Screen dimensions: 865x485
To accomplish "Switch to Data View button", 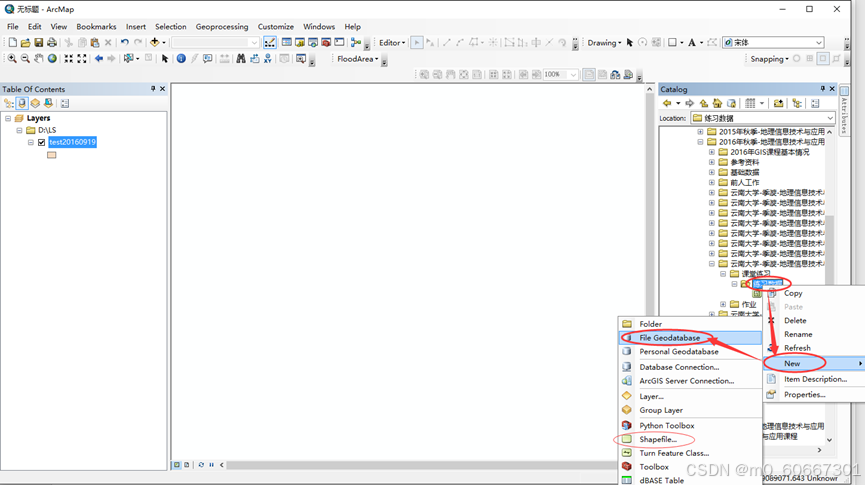I will point(177,465).
